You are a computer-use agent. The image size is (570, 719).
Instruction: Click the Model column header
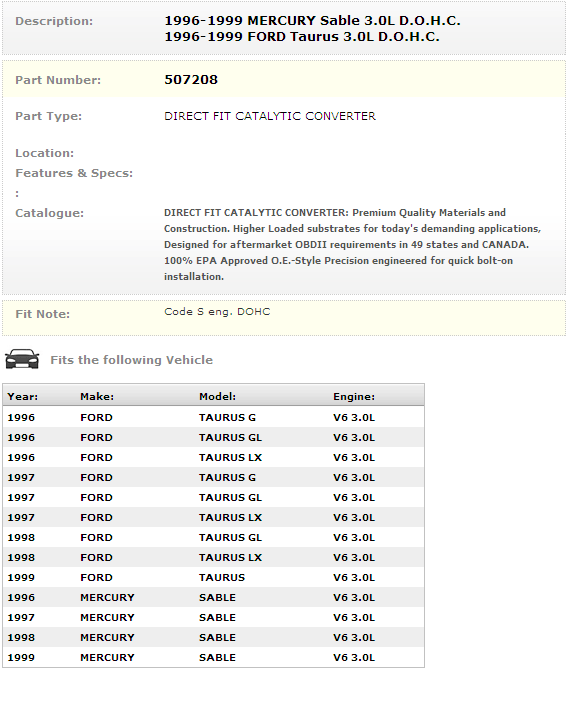pyautogui.click(x=217, y=396)
